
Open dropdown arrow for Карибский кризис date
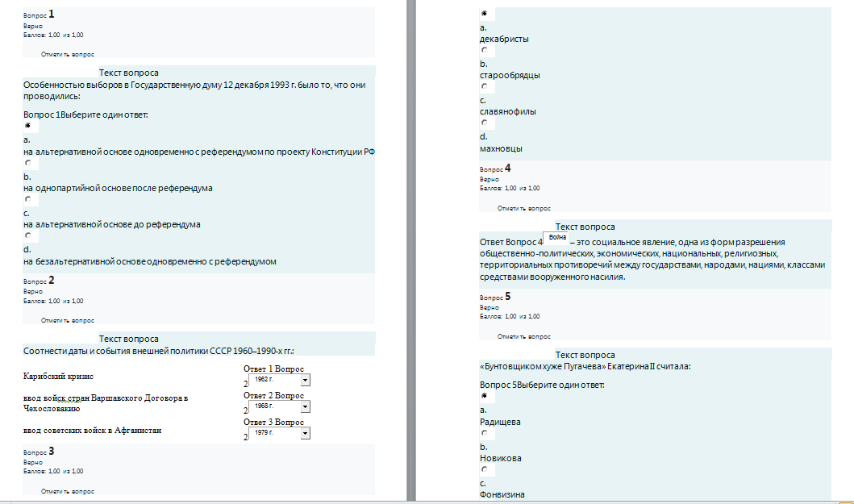click(305, 380)
